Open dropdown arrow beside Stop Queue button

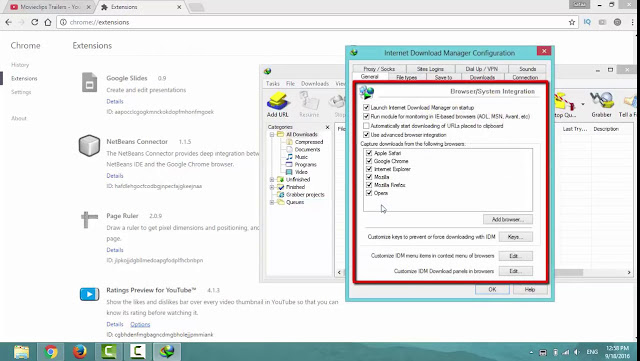[x=582, y=105]
